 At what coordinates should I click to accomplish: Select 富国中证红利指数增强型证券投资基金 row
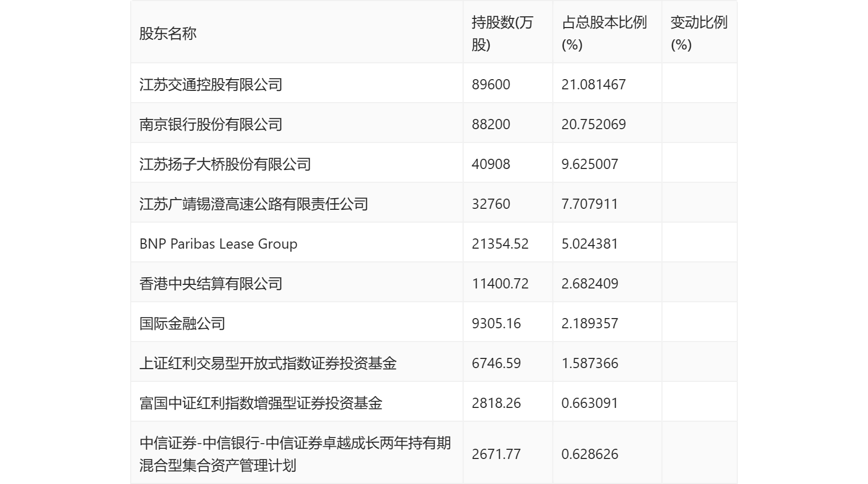(x=261, y=403)
